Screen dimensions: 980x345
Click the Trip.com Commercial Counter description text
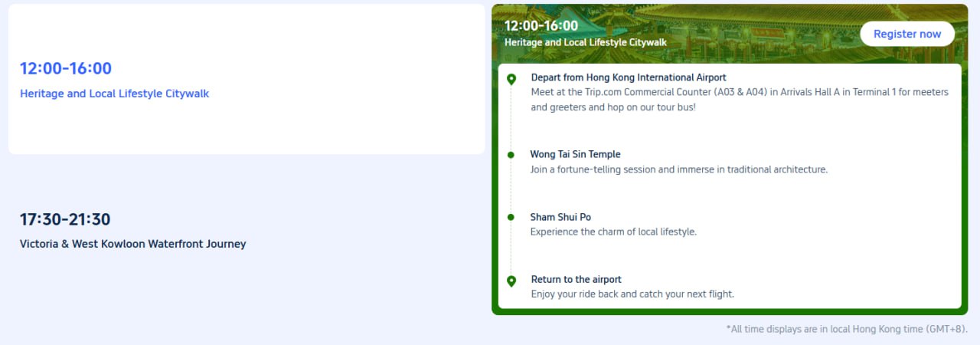[740, 100]
